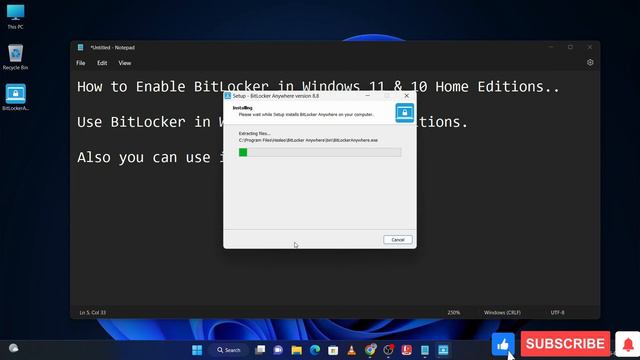Viewport: 640px width, 360px height.
Task: Switch to Notepad via taskbar icon
Action: tap(425, 350)
